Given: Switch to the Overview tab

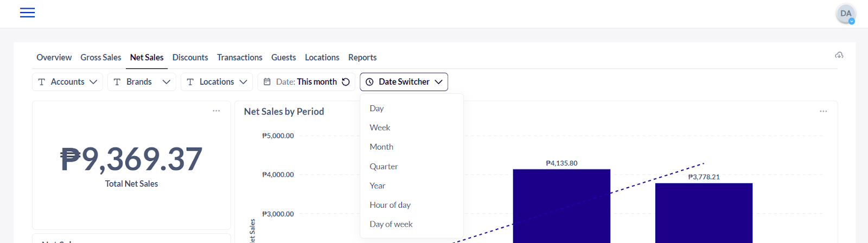Looking at the screenshot, I should tap(54, 57).
